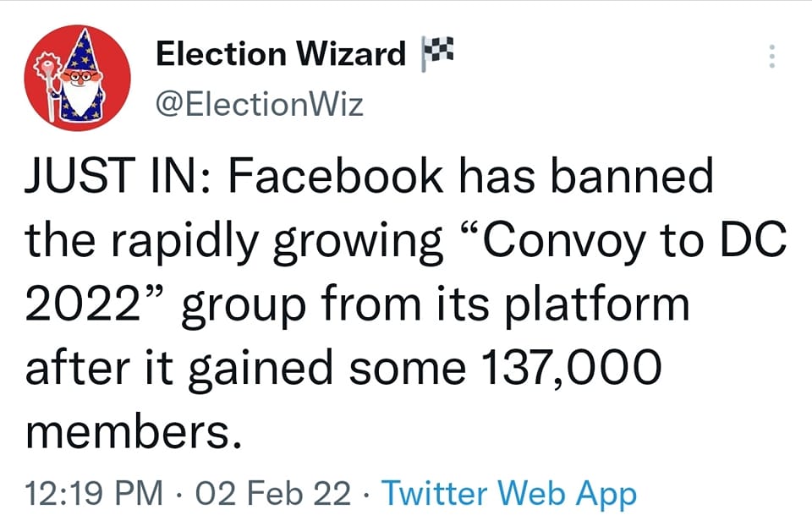The image size is (812, 526).
Task: Open the three-dot more options menu
Action: pyautogui.click(x=771, y=57)
